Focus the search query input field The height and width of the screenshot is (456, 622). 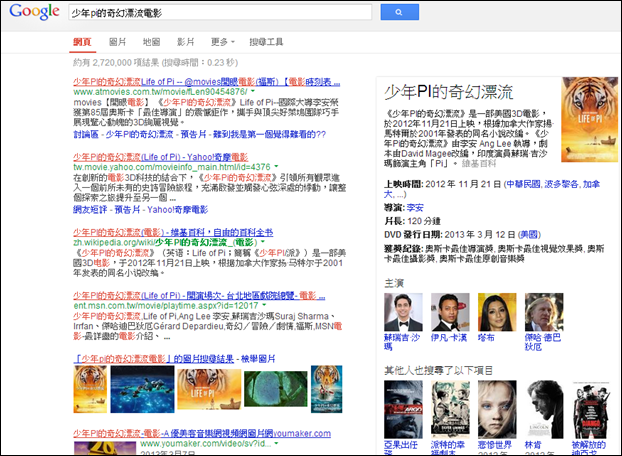pyautogui.click(x=220, y=13)
